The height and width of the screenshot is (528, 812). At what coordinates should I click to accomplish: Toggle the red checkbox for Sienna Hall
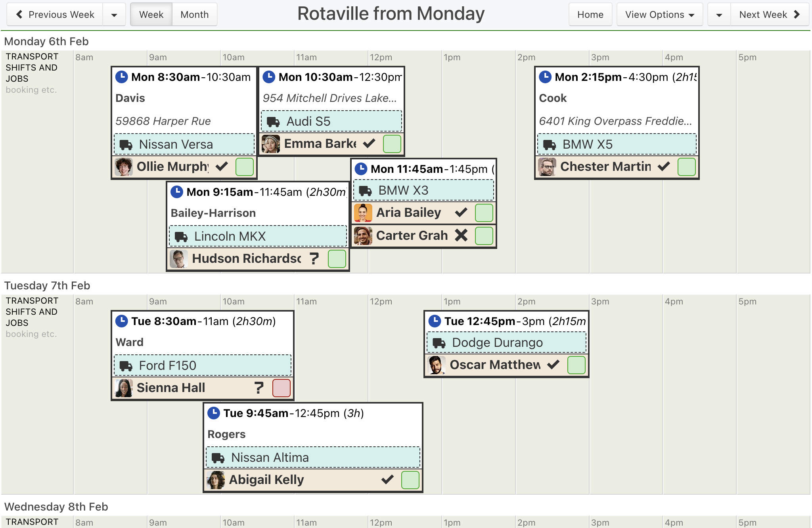coord(282,388)
